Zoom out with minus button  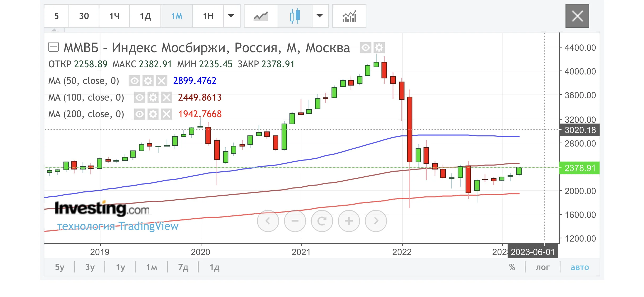click(x=295, y=221)
